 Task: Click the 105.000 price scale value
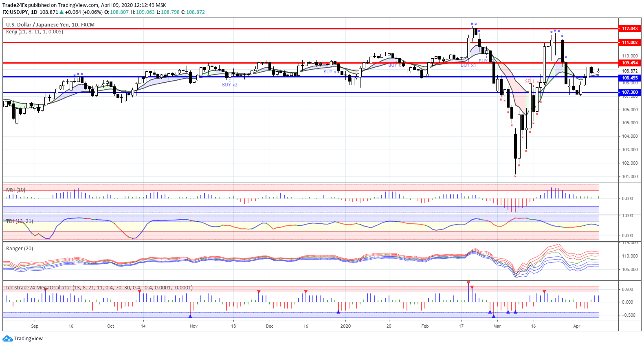[630, 123]
